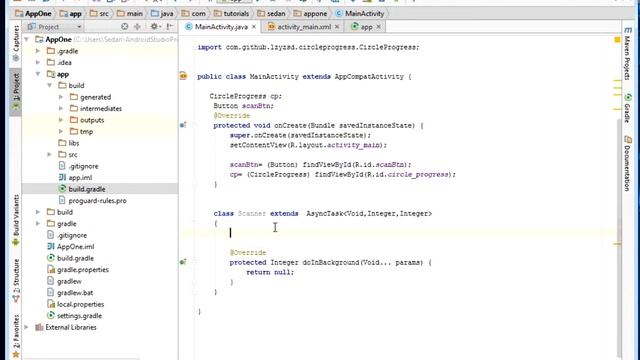The height and width of the screenshot is (360, 640).
Task: Click AppCompatActivity in class declaration
Action: (369, 76)
